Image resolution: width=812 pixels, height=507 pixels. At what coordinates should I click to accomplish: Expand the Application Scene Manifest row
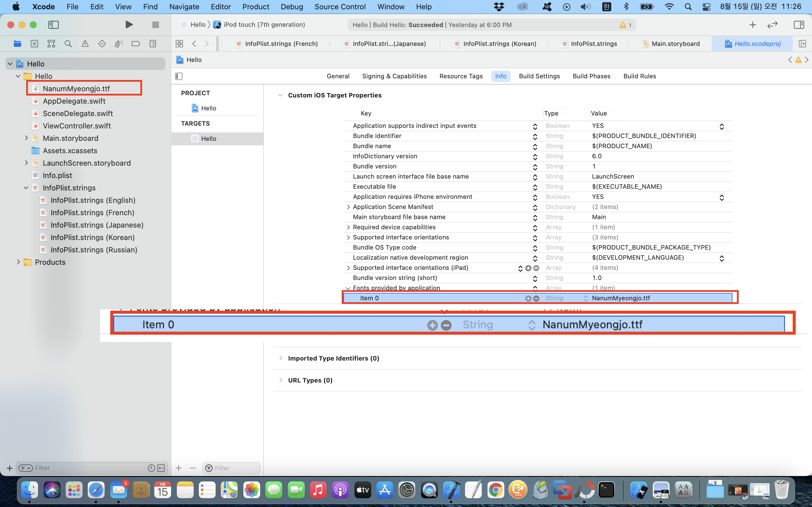click(348, 207)
